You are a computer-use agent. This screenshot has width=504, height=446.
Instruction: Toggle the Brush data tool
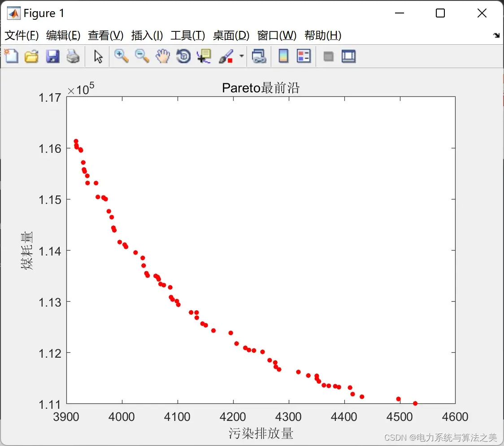click(x=226, y=56)
